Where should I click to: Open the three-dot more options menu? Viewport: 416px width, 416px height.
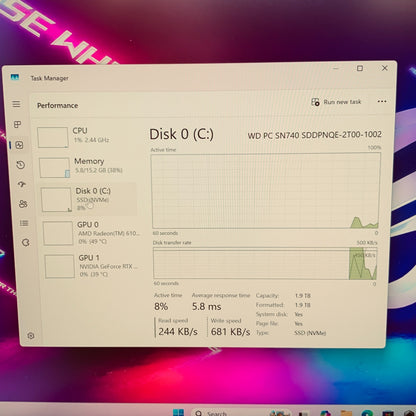[382, 101]
